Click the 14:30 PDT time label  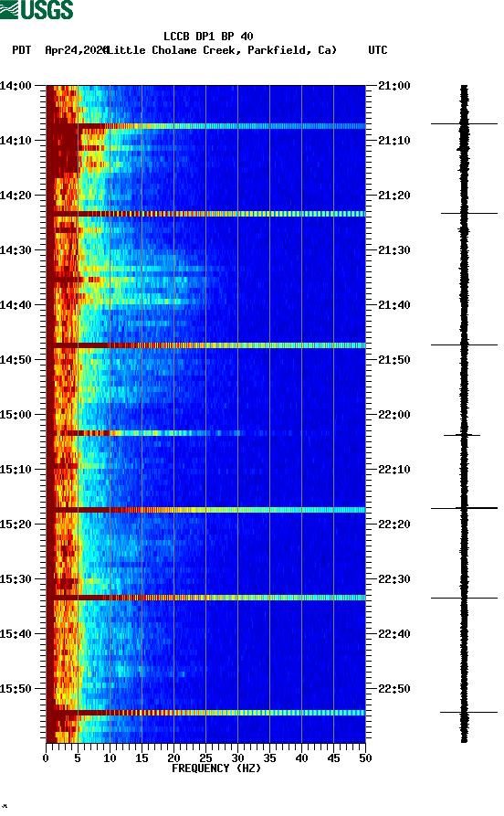[x=16, y=249]
